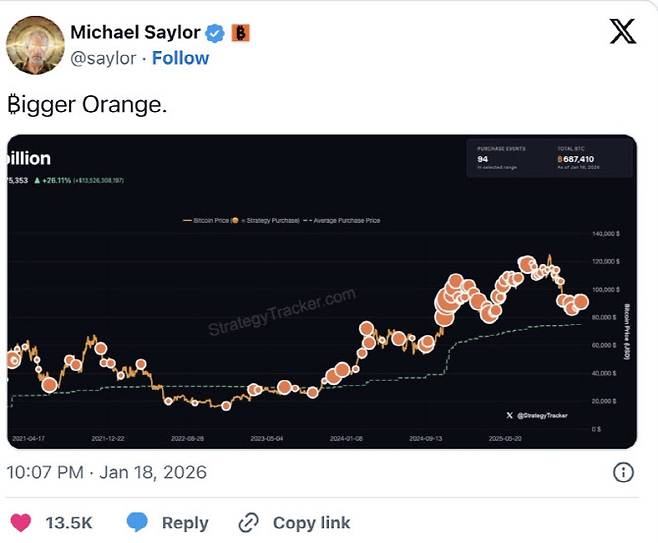Screen dimensions: 658x543
Task: Click the reply speech bubble icon
Action: pos(138,522)
